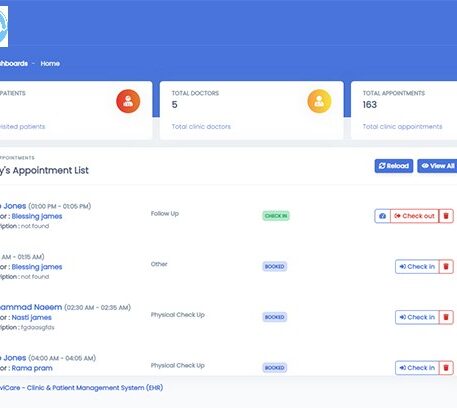Screen dimensions: 457x408
Task: Click trash icon for Rama pram appointment
Action: point(446,368)
